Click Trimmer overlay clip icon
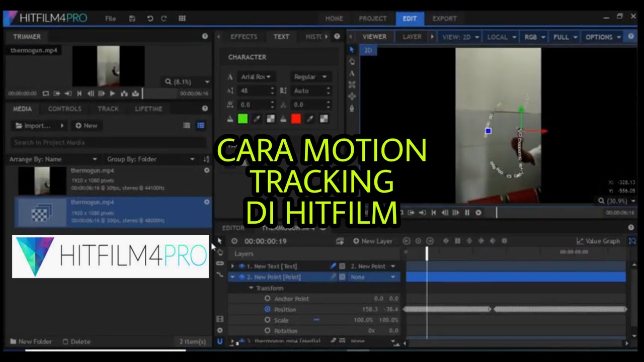This screenshot has height=362, width=644. [x=135, y=94]
